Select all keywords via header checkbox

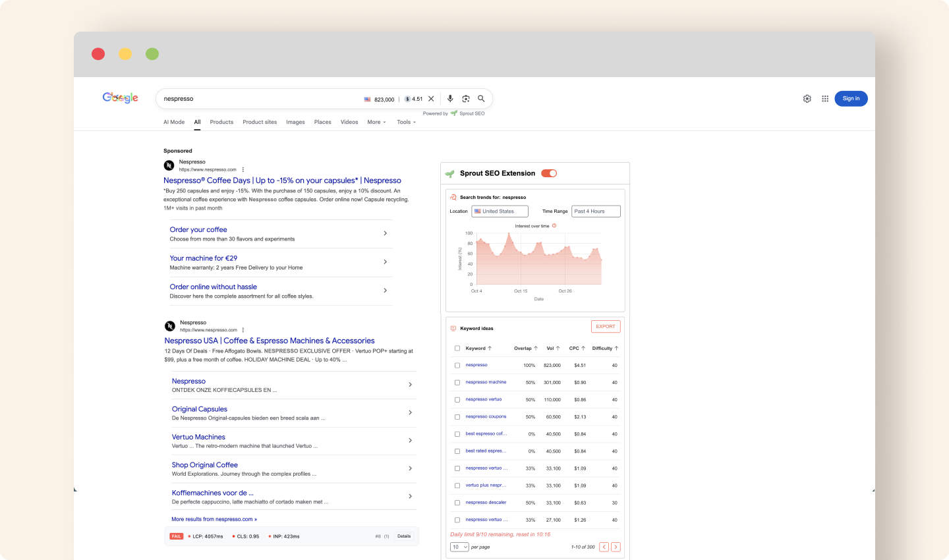(457, 348)
